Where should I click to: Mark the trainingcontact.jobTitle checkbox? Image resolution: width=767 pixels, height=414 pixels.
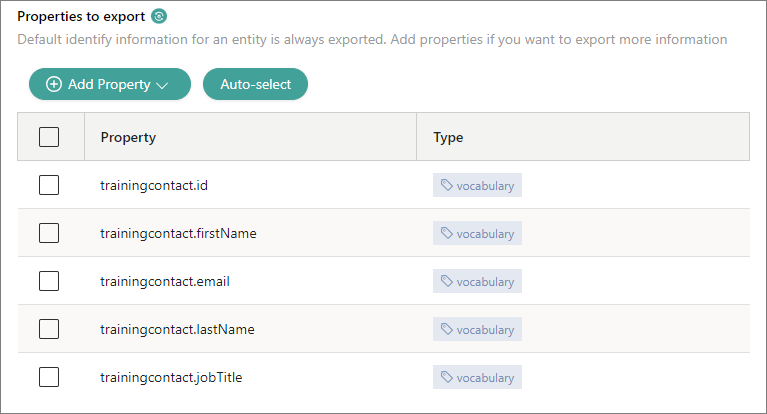[x=49, y=377]
